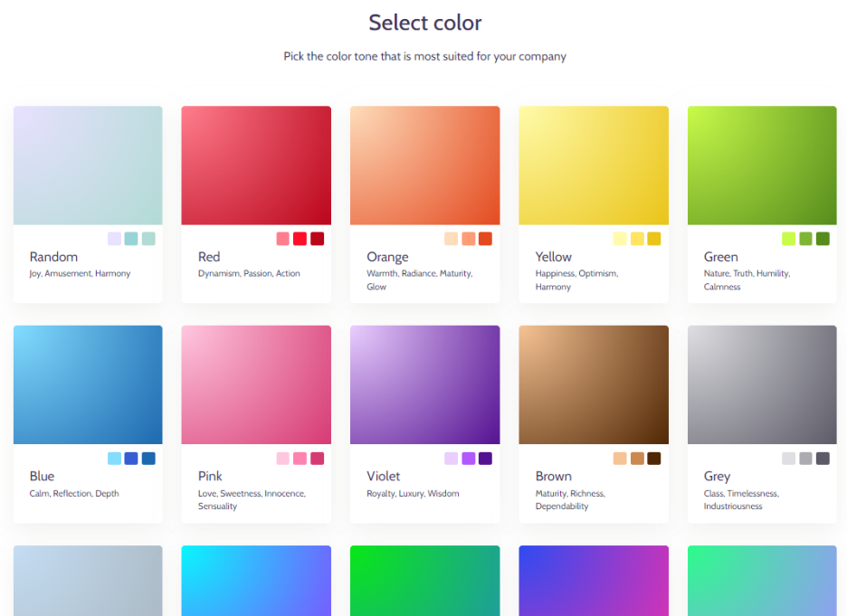Click the 'Red' card title

coord(209,257)
